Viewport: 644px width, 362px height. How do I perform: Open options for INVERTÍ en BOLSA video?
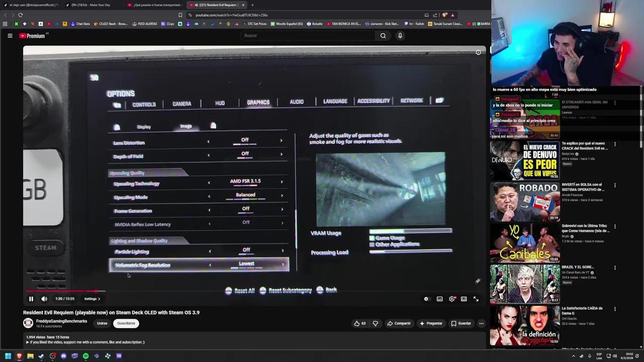tap(615, 186)
